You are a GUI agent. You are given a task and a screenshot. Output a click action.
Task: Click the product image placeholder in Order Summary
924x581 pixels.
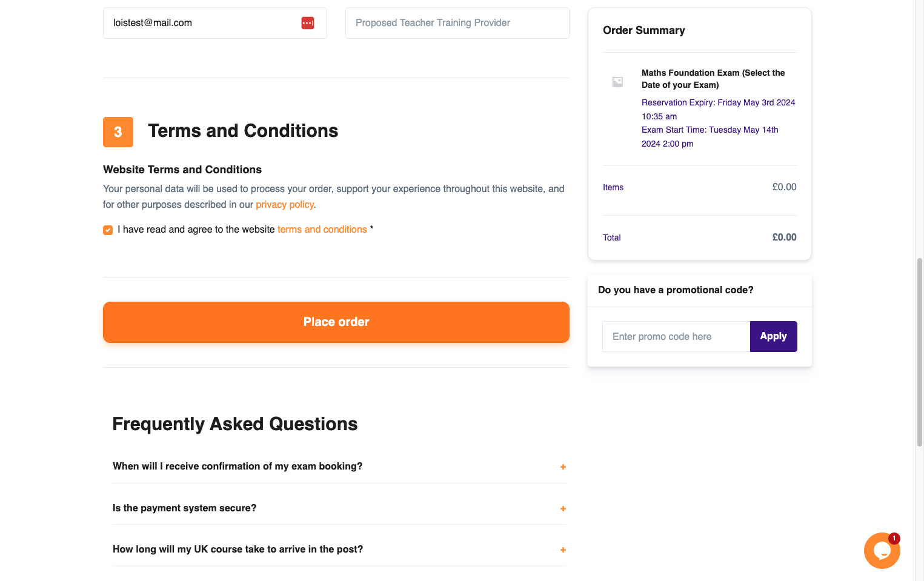(617, 82)
